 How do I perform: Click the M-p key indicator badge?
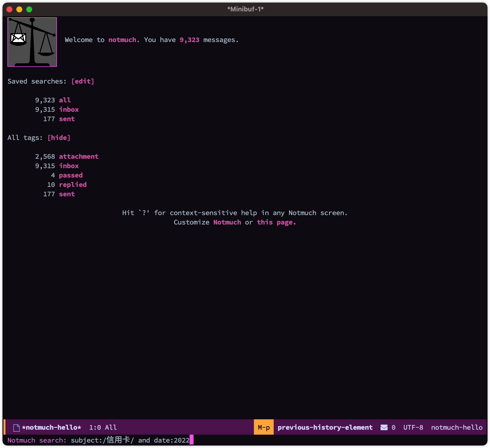tap(264, 427)
